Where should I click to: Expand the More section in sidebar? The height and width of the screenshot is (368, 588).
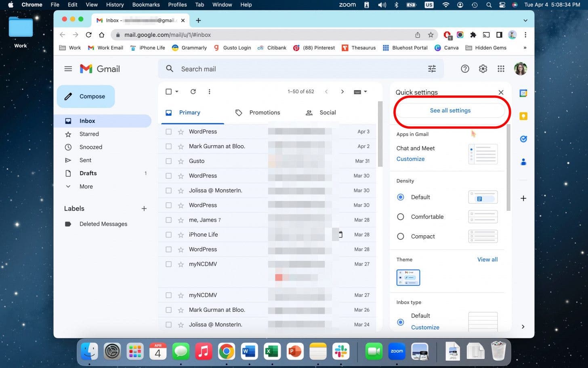pyautogui.click(x=86, y=186)
